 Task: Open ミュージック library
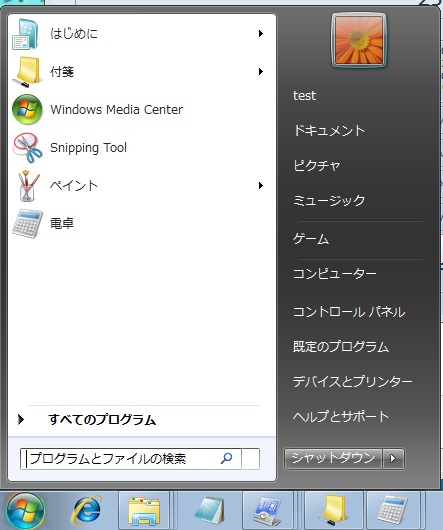point(329,200)
